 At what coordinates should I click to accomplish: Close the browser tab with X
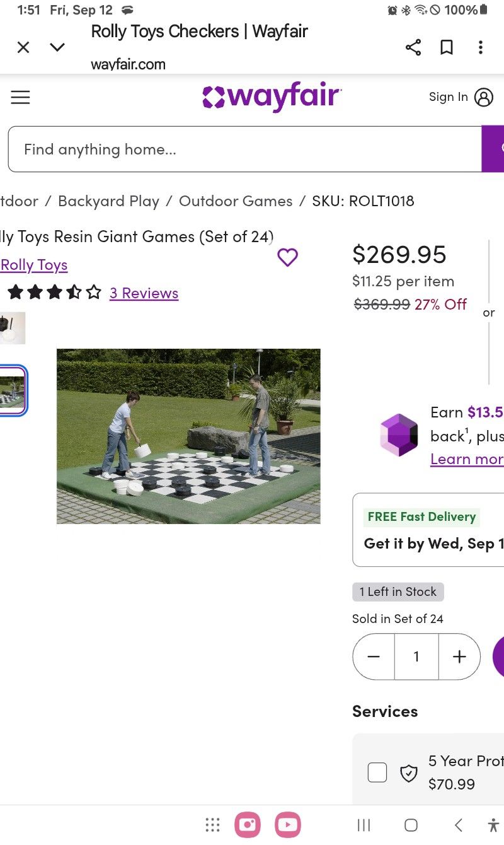click(23, 47)
